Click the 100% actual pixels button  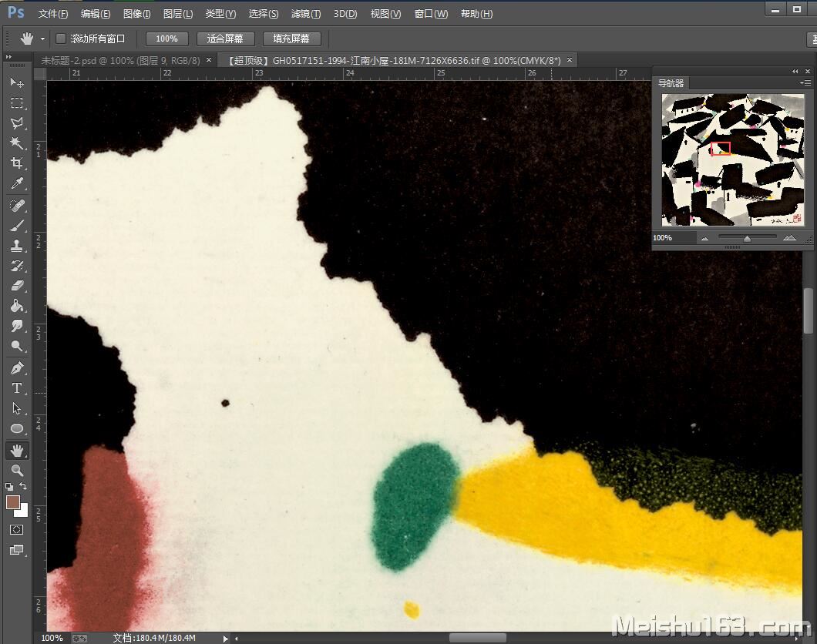pos(166,39)
